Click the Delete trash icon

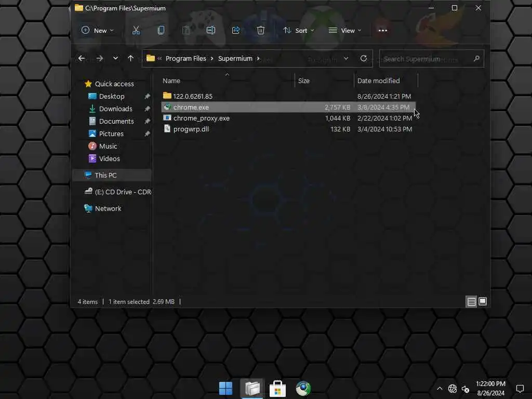point(261,31)
